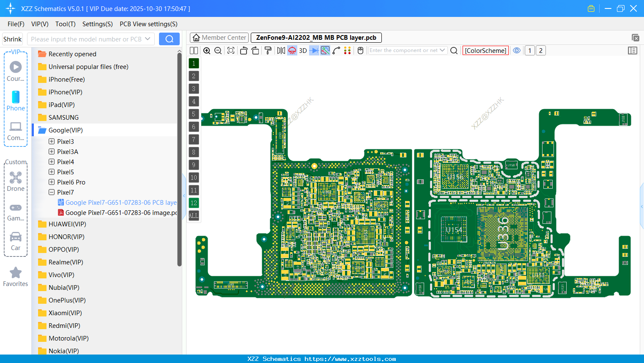
Task: Fit the PCB to screen
Action: [x=231, y=50]
